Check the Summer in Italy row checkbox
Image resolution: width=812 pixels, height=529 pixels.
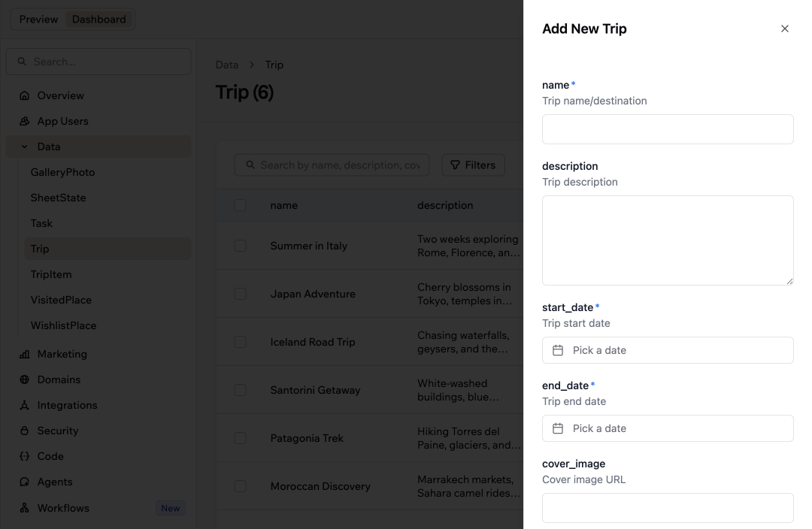[x=241, y=246]
